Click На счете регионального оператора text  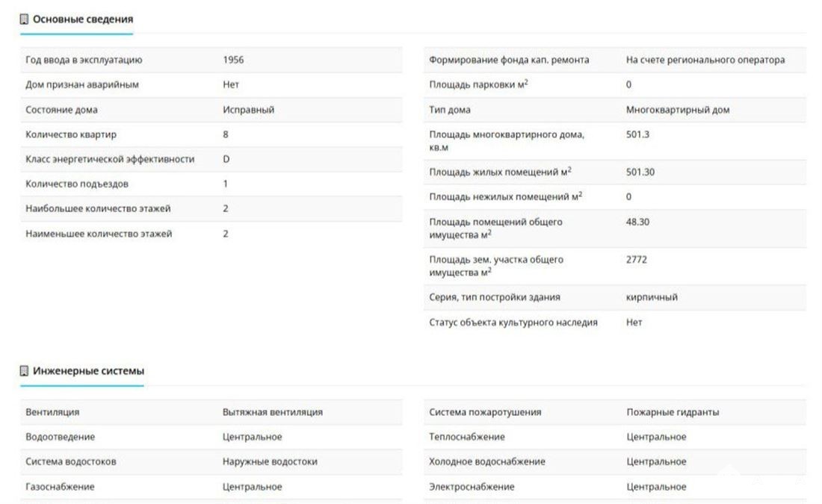pyautogui.click(x=705, y=60)
